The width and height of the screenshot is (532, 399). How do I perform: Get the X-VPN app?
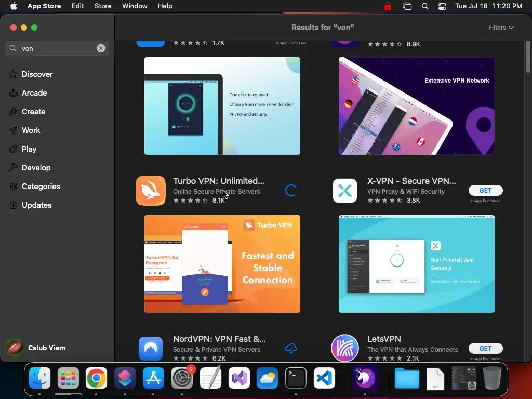click(x=486, y=190)
